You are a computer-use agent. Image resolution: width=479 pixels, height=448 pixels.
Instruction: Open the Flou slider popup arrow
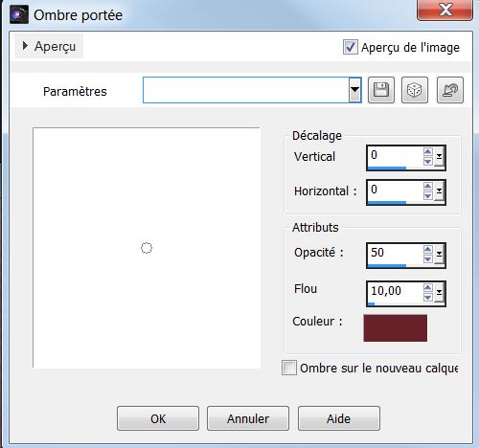tap(440, 293)
